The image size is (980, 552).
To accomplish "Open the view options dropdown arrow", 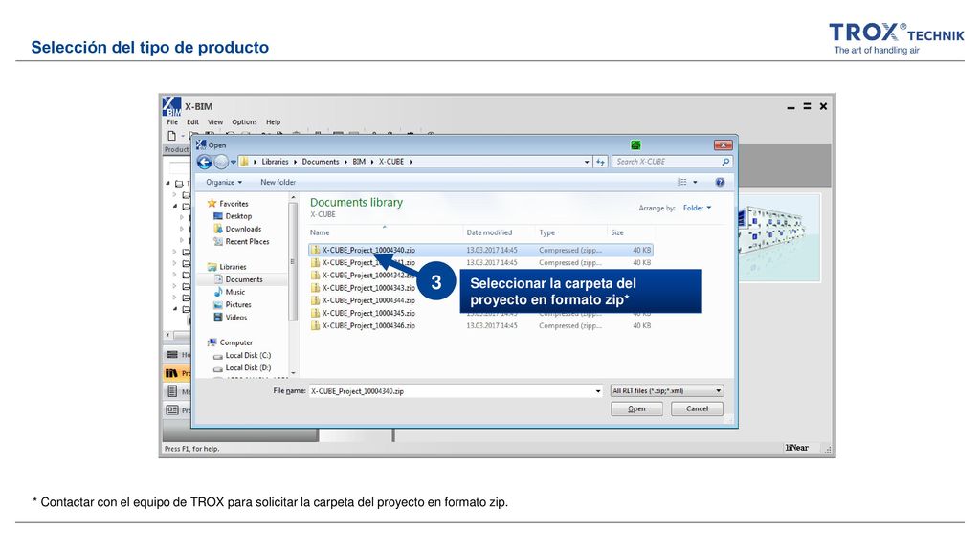I will coord(695,183).
